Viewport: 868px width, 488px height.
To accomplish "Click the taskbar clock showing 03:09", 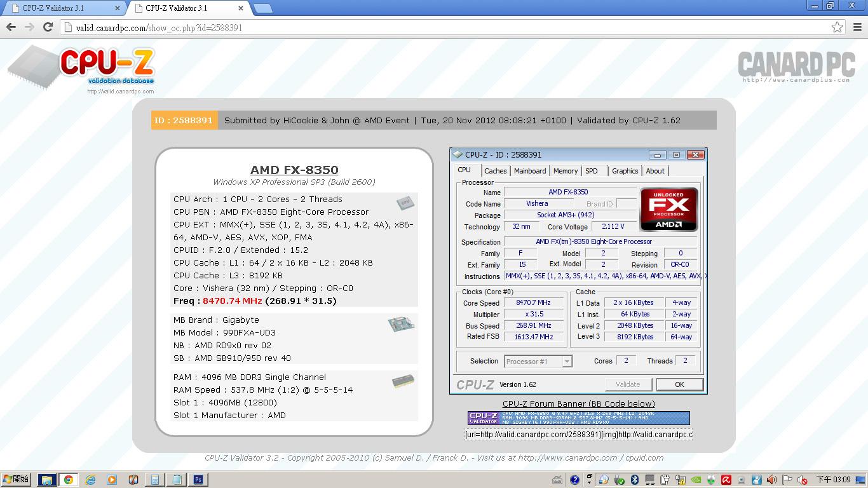I will coord(833,480).
